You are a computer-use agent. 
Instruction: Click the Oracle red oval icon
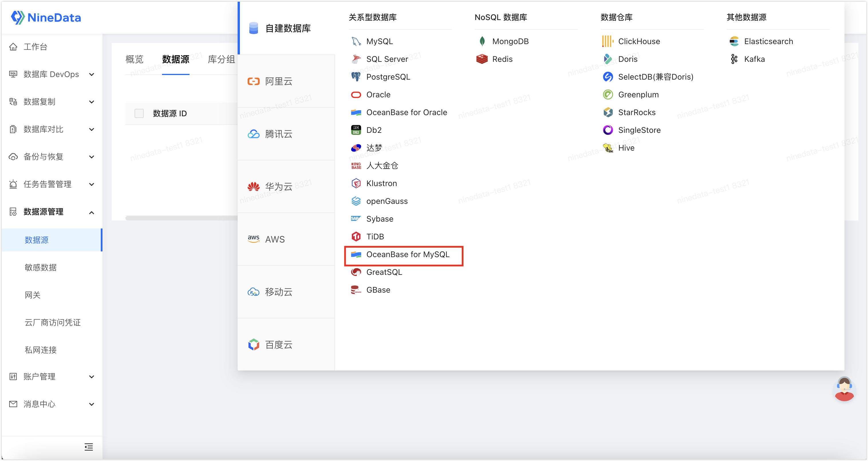click(356, 95)
